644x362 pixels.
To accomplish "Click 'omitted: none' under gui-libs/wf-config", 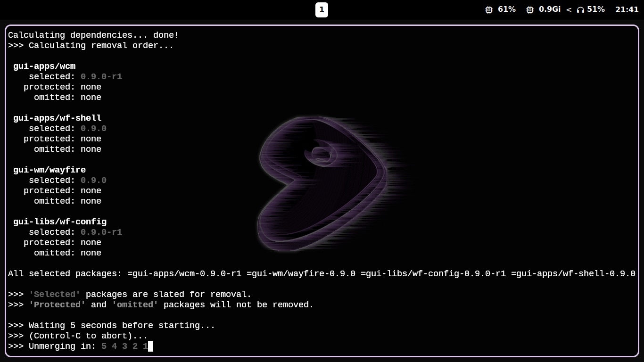I will (x=67, y=253).
